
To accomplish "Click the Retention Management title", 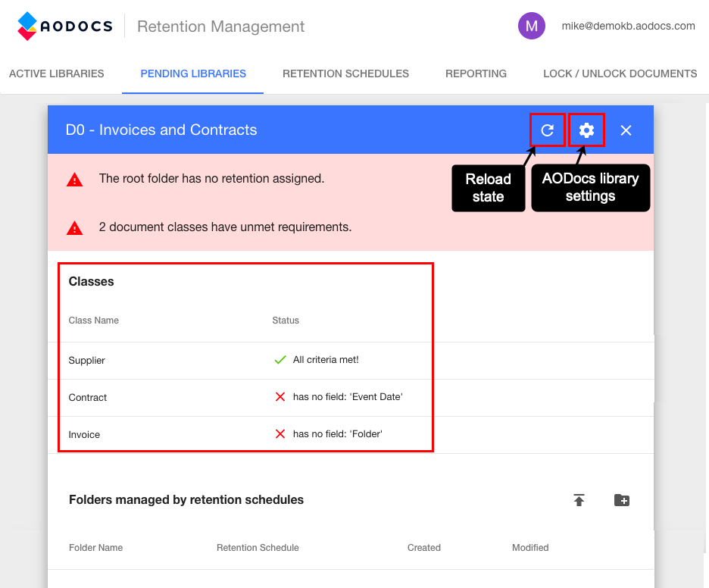I will coord(220,26).
